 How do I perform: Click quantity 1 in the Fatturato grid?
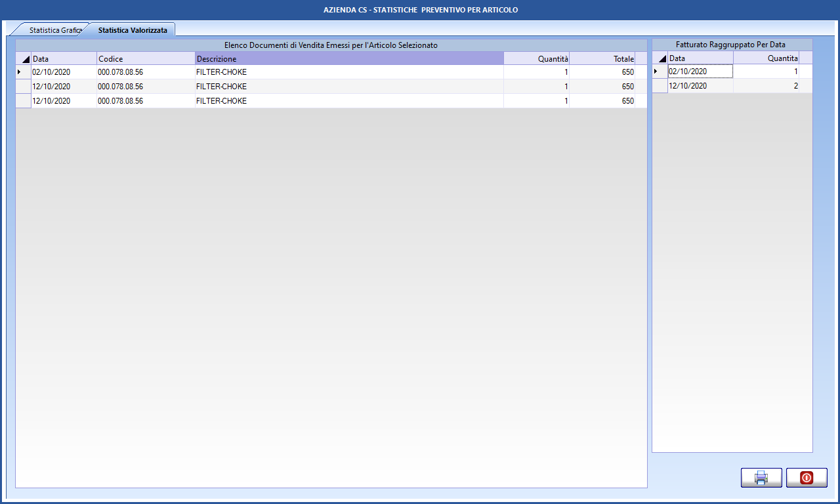(766, 72)
